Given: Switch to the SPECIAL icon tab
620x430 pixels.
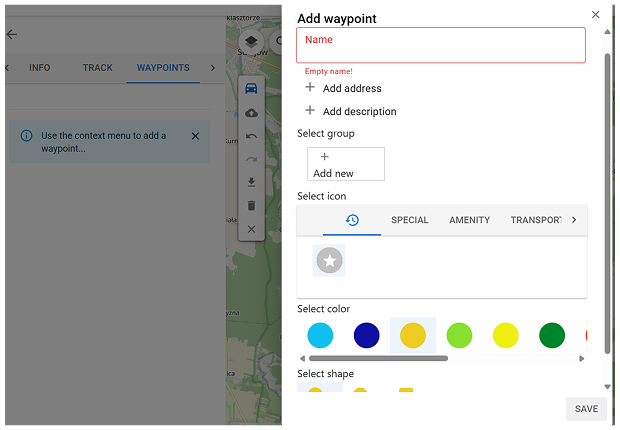Looking at the screenshot, I should tap(410, 220).
